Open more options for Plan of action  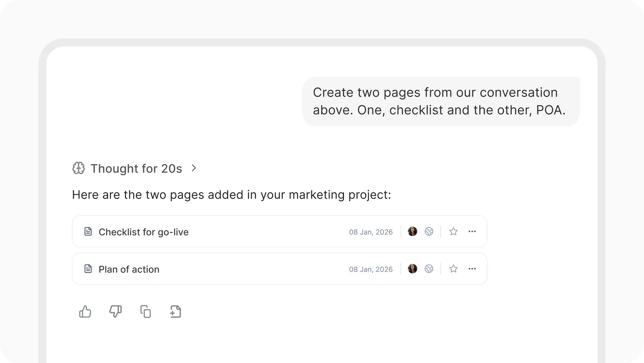(472, 269)
